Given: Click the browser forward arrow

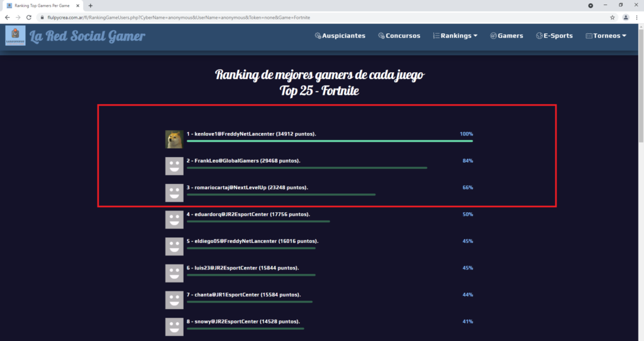Looking at the screenshot, I should click(18, 17).
